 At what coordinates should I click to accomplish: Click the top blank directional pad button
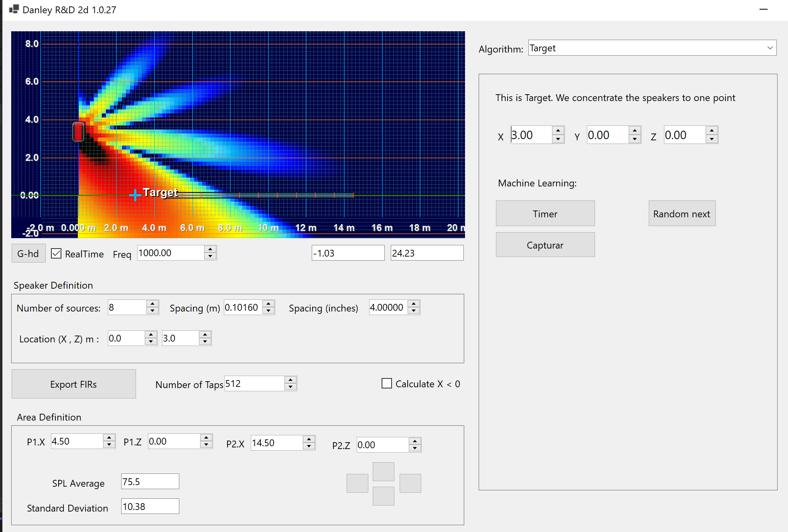point(383,471)
